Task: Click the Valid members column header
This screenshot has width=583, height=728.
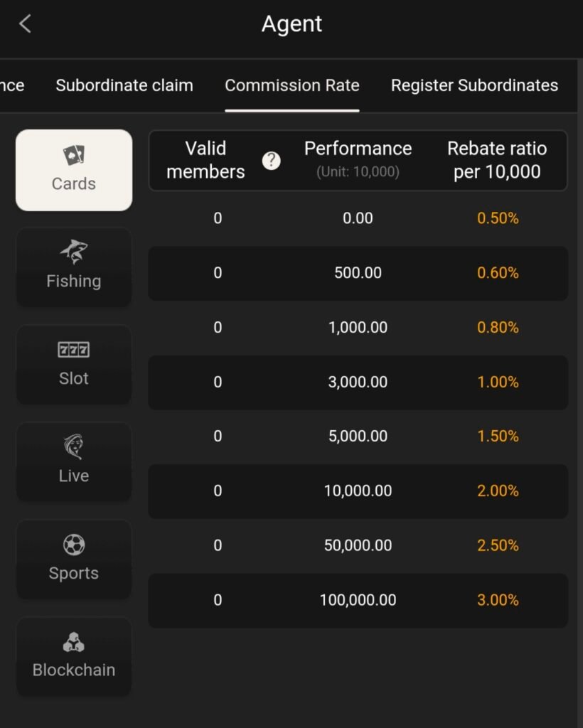Action: (x=205, y=160)
